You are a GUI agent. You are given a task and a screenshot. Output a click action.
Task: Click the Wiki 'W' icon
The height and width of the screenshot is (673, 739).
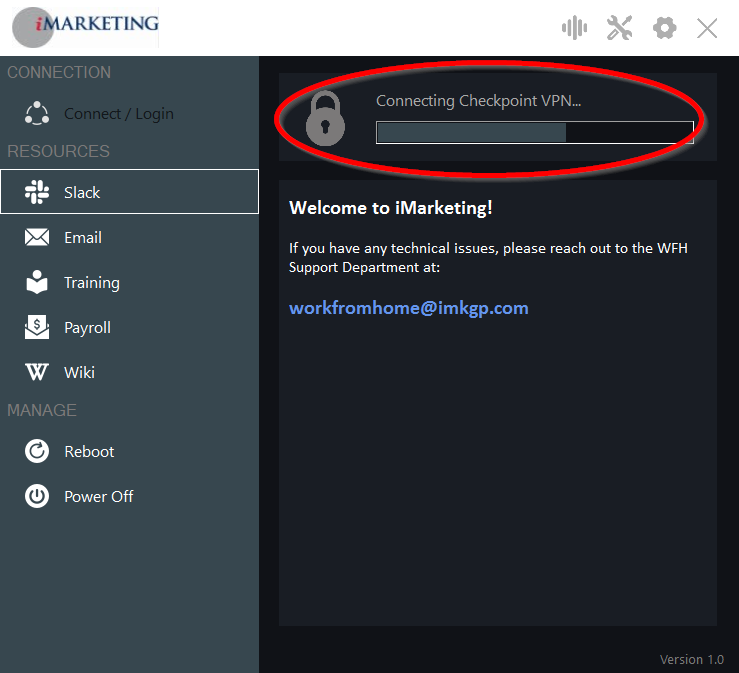click(37, 372)
